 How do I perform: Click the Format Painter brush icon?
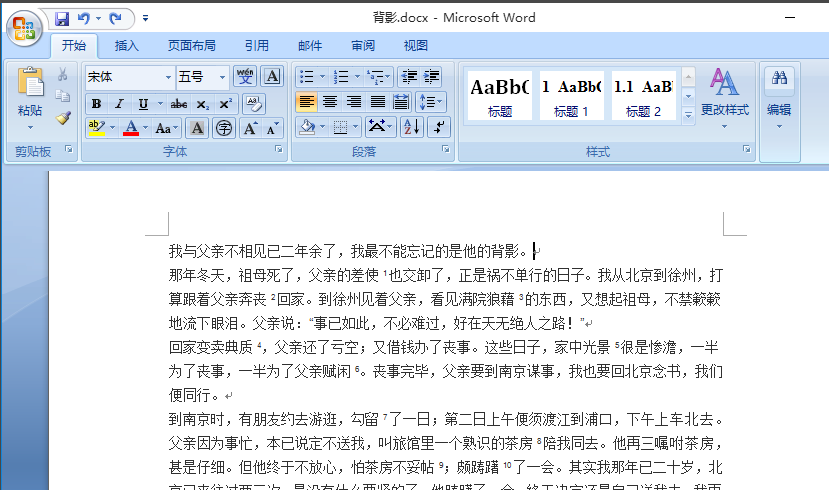[x=63, y=117]
